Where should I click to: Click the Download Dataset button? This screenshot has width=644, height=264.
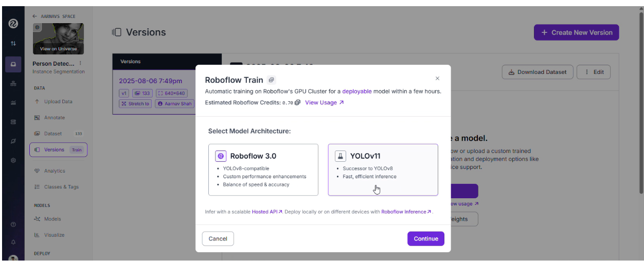point(538,72)
